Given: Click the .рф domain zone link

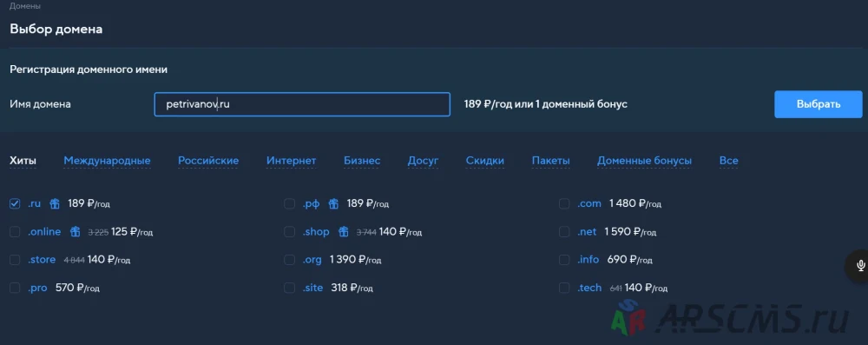Looking at the screenshot, I should (x=311, y=203).
